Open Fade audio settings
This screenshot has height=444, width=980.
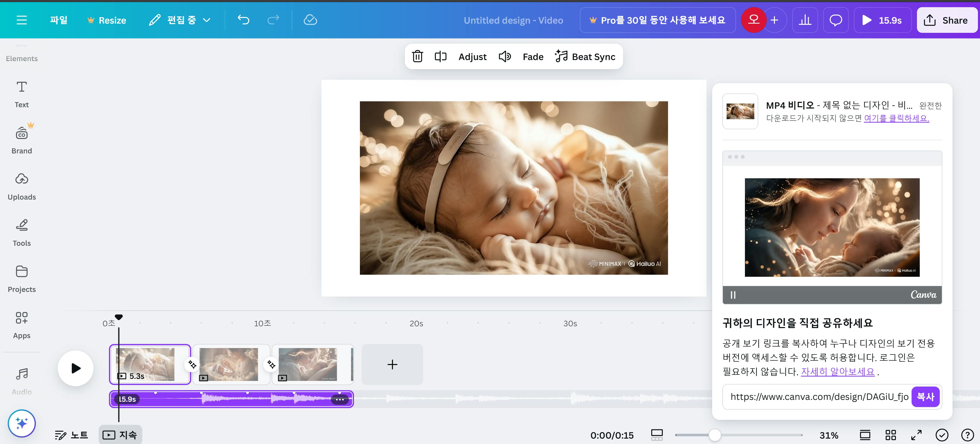(532, 56)
